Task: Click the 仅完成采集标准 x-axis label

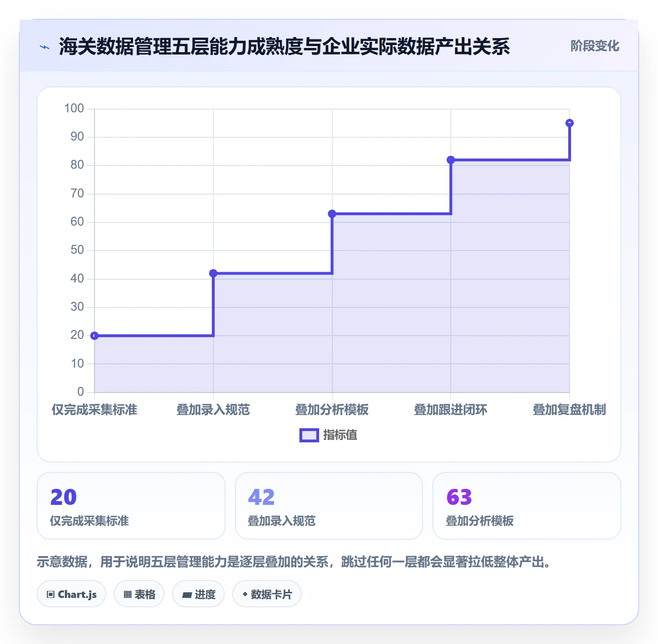Action: point(94,409)
